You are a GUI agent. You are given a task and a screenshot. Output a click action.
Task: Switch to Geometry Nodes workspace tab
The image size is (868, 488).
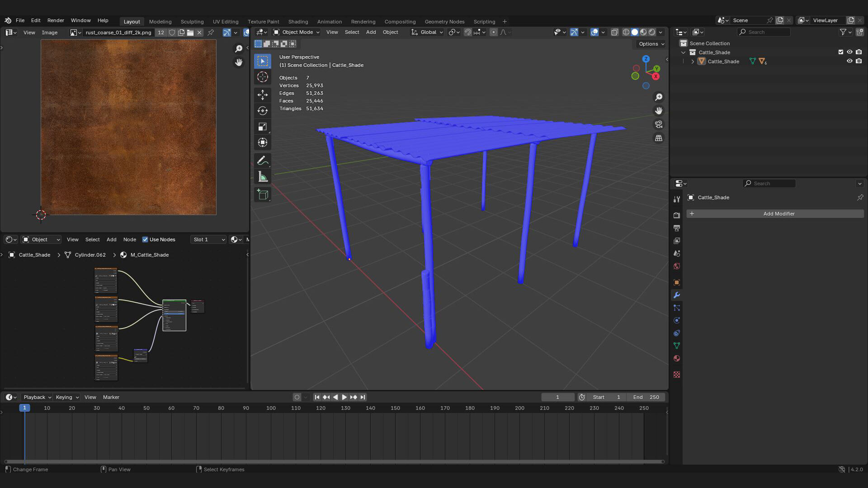pyautogui.click(x=444, y=22)
